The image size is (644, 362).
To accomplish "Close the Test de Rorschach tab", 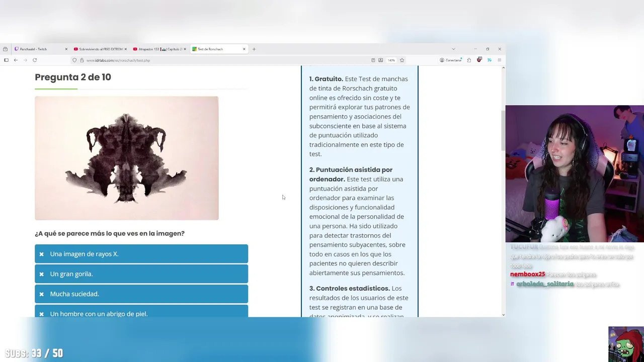I will [x=244, y=49].
